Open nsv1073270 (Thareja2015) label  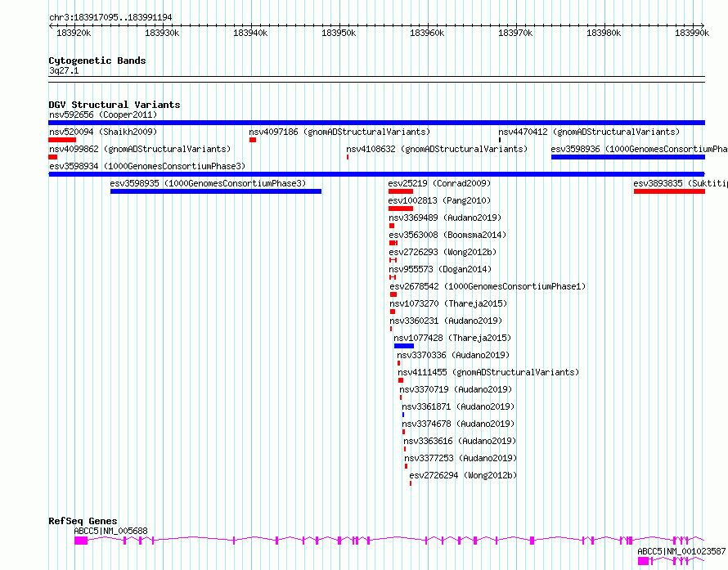pos(448,303)
